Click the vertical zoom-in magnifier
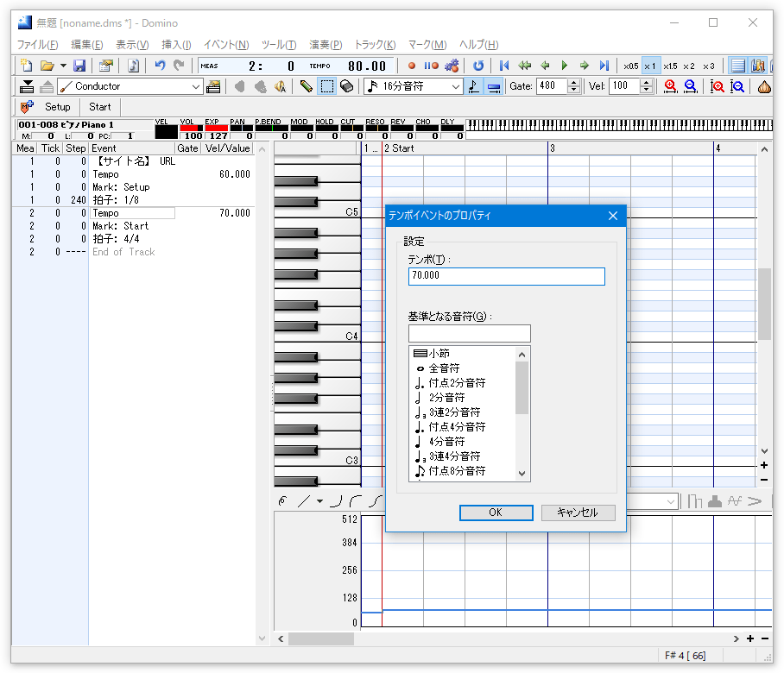 click(718, 86)
